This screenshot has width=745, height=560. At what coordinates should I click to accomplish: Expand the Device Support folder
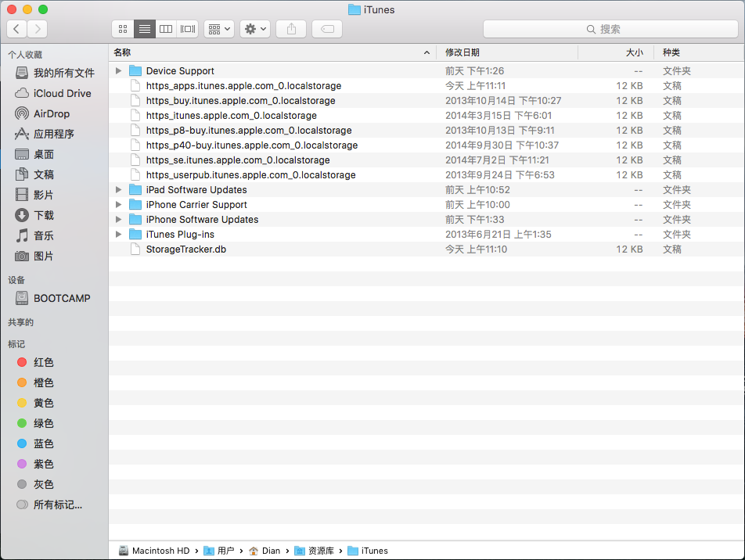(x=118, y=71)
